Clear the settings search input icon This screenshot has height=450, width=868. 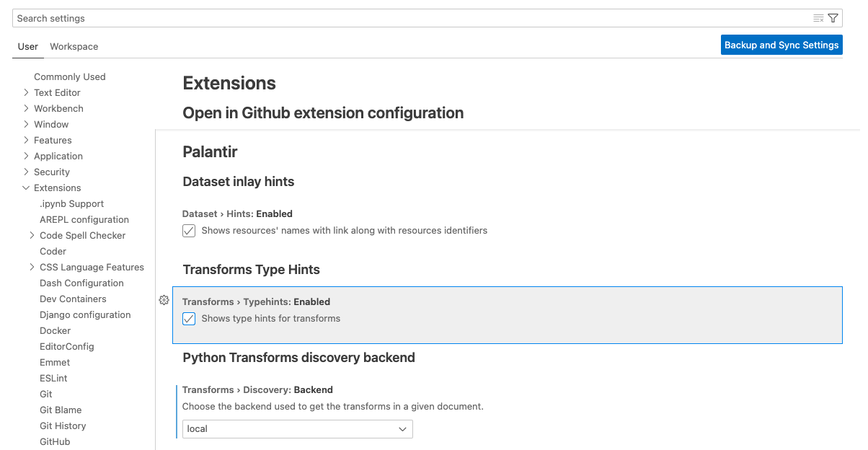tap(818, 18)
